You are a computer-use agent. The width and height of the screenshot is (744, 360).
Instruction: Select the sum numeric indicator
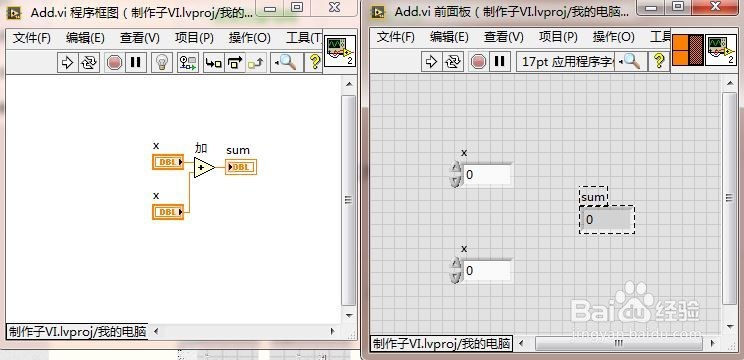click(x=607, y=220)
